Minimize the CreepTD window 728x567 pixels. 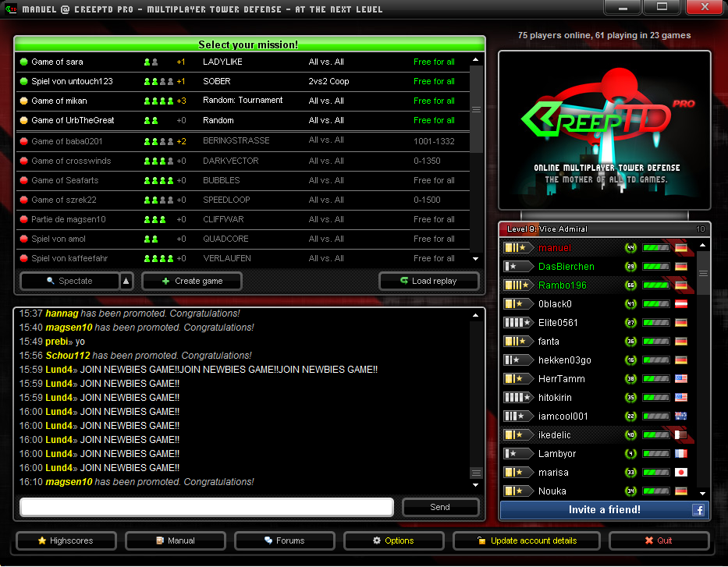623,8
